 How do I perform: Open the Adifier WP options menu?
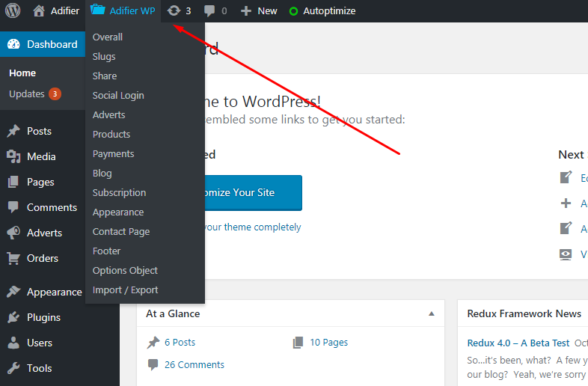tap(123, 10)
